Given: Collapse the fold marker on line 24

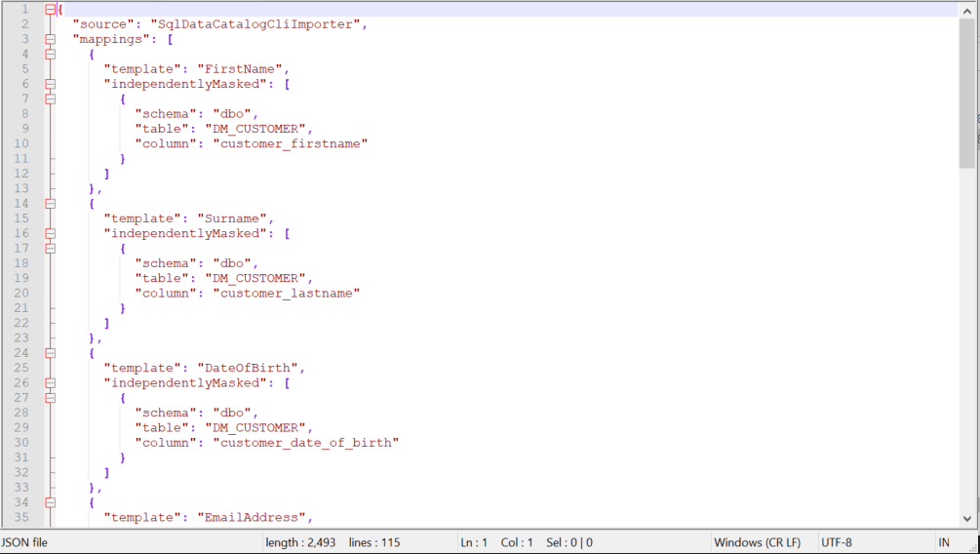Looking at the screenshot, I should coord(50,353).
